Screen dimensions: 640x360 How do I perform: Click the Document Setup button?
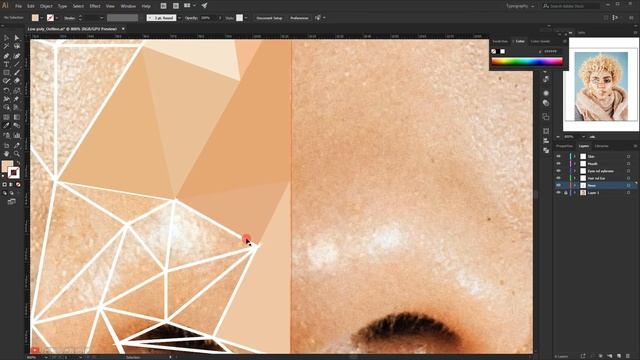pos(269,18)
